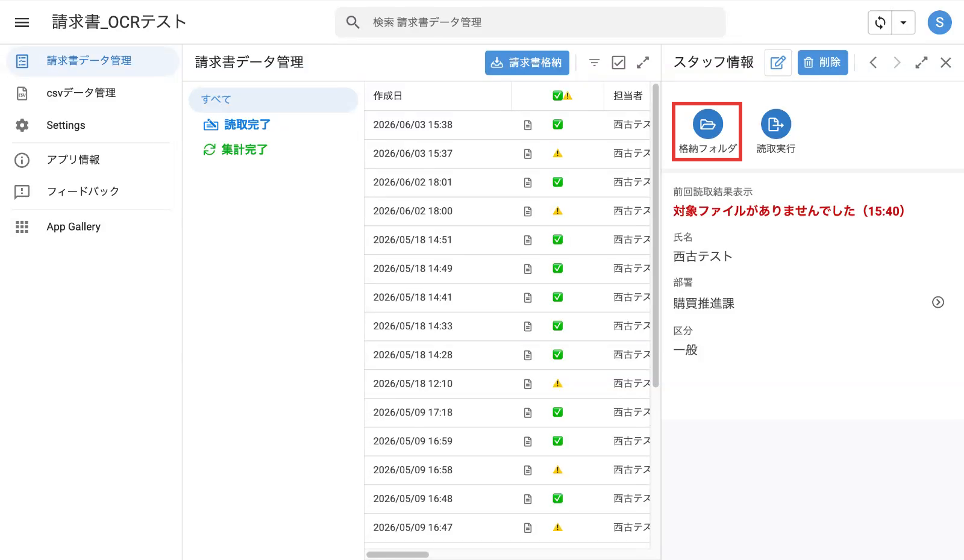This screenshot has height=560, width=964.
Task: Expand the スタッフ情報 detail panel
Action: point(921,63)
